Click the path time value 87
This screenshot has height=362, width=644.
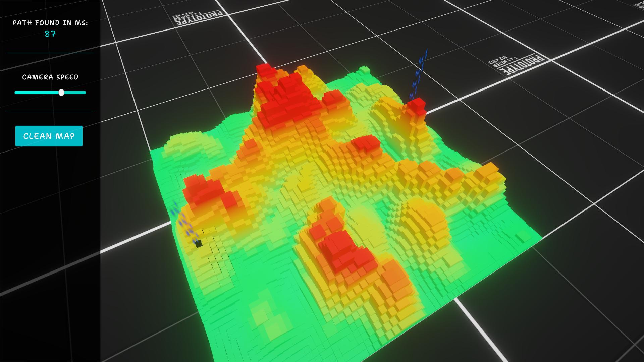click(50, 34)
